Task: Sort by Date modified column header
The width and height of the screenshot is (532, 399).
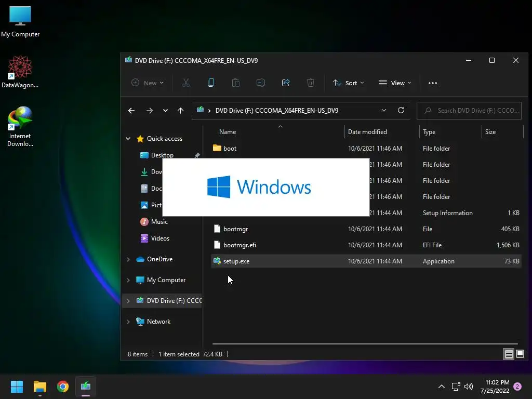Action: pyautogui.click(x=367, y=131)
